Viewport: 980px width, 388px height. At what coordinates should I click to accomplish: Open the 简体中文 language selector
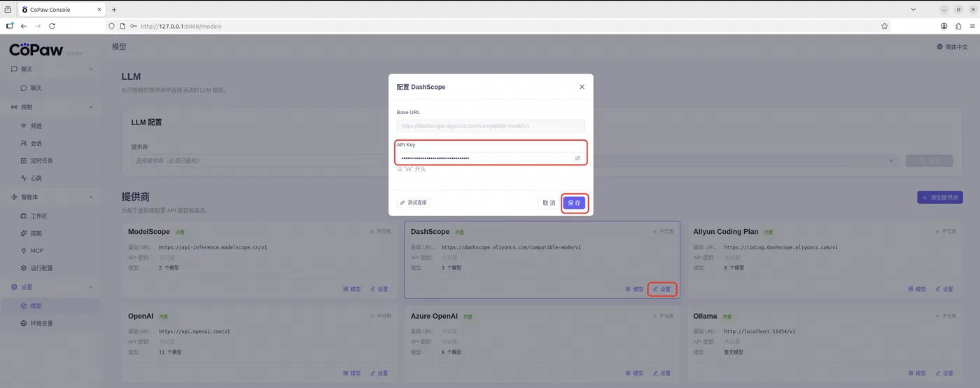click(x=952, y=47)
